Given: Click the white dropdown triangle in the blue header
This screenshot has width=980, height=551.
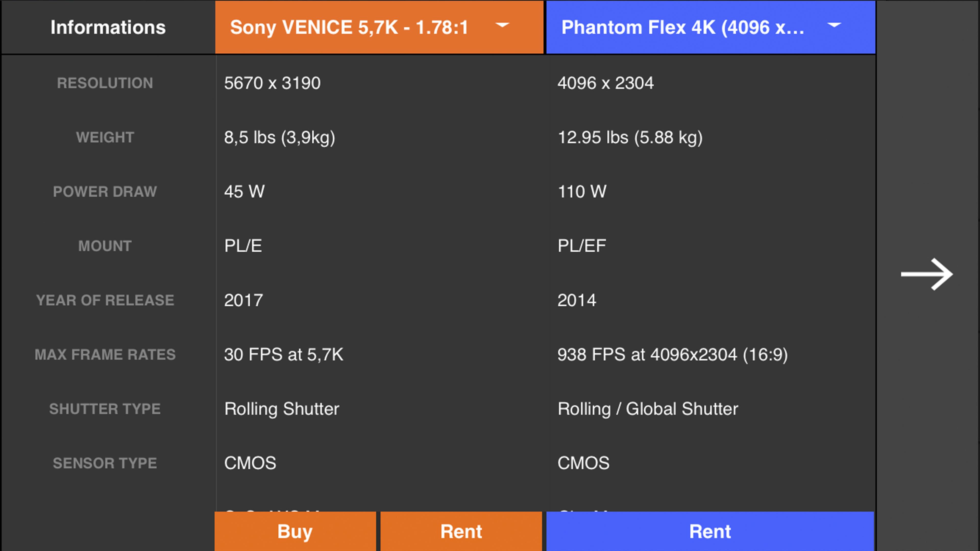Looking at the screenshot, I should pyautogui.click(x=834, y=25).
